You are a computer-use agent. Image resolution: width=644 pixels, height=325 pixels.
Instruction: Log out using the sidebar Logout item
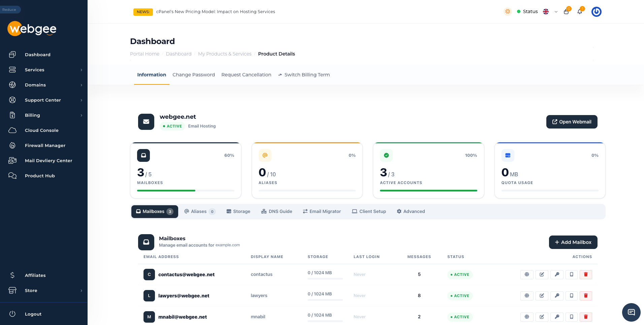pos(33,314)
